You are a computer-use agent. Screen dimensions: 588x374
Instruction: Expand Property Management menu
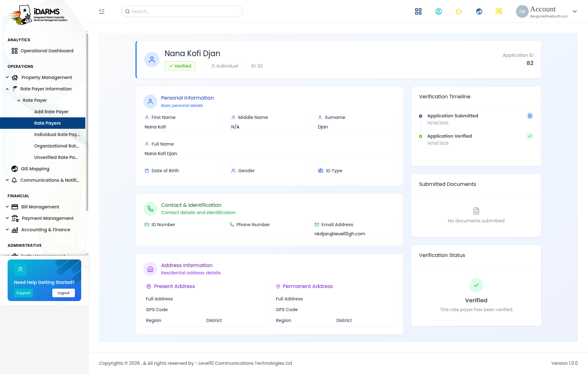point(7,77)
